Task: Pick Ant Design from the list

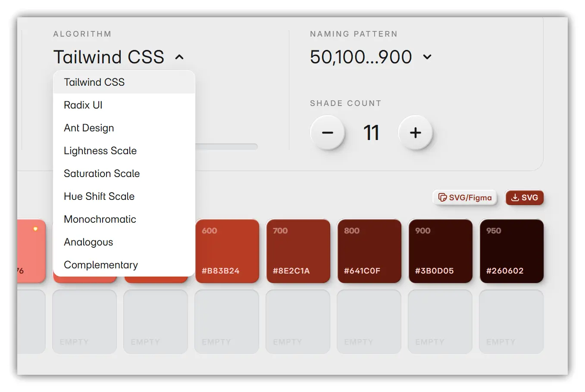Action: coord(124,128)
